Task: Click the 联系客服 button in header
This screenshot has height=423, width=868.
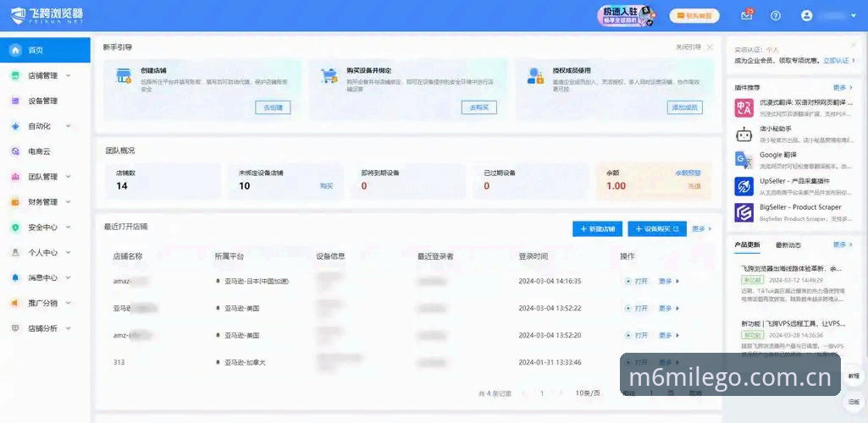Action: click(694, 16)
